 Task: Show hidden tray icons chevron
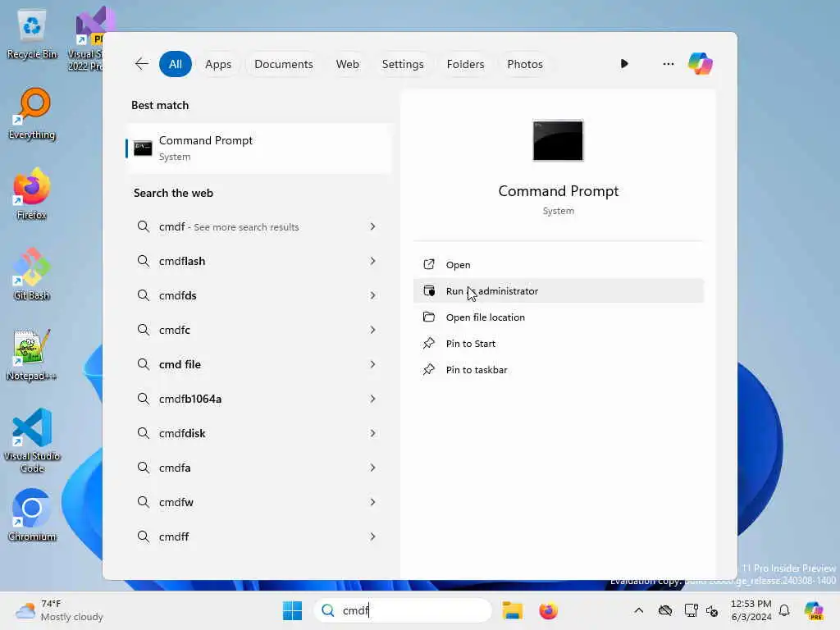[x=638, y=610]
